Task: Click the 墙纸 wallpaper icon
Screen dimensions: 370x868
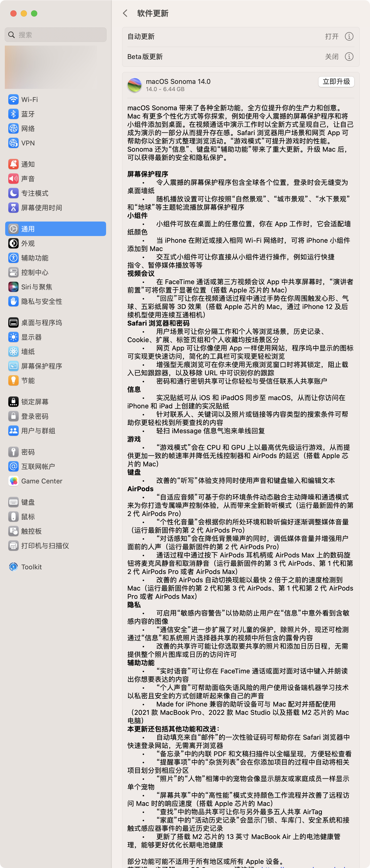Action: click(x=13, y=351)
